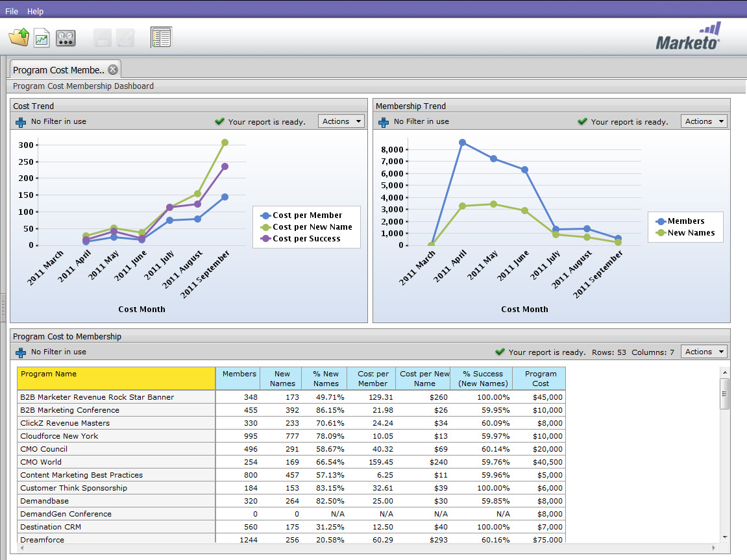The image size is (747, 560).
Task: Click the report list layout toolbar icon
Action: click(x=161, y=38)
